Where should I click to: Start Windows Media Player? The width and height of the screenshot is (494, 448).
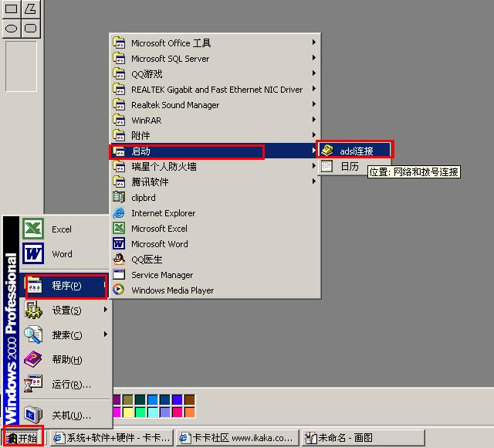(x=215, y=290)
